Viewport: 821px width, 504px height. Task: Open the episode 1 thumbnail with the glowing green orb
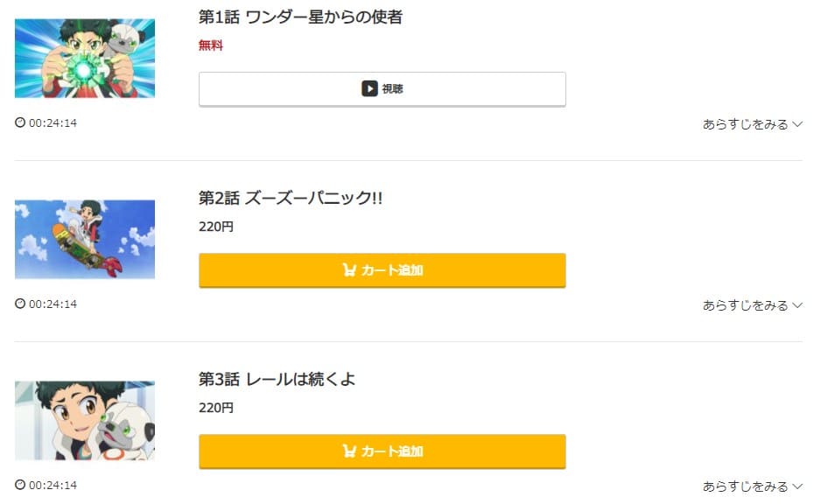coord(85,58)
